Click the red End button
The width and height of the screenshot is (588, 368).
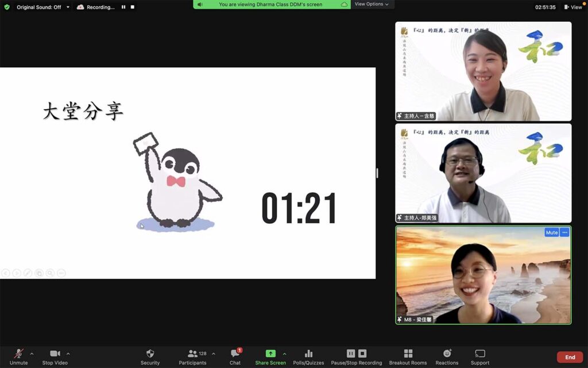point(570,357)
